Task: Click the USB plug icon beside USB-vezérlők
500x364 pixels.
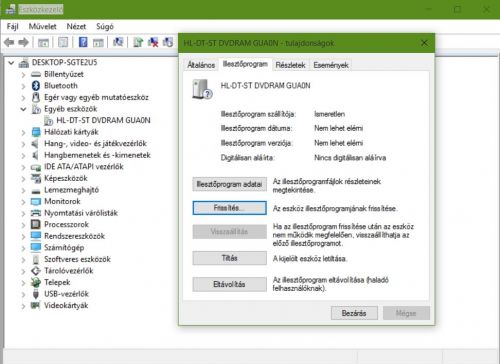Action: (36, 294)
